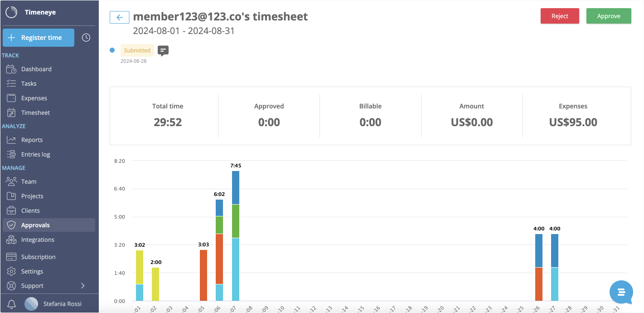Open the clock icon beside Register time
Image resolution: width=644 pixels, height=313 pixels.
(86, 37)
